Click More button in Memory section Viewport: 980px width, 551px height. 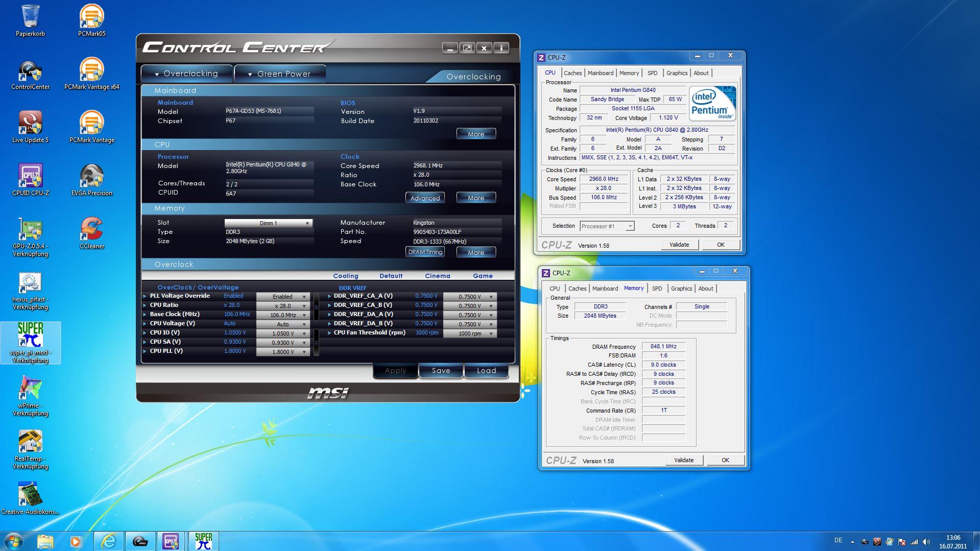(x=476, y=252)
